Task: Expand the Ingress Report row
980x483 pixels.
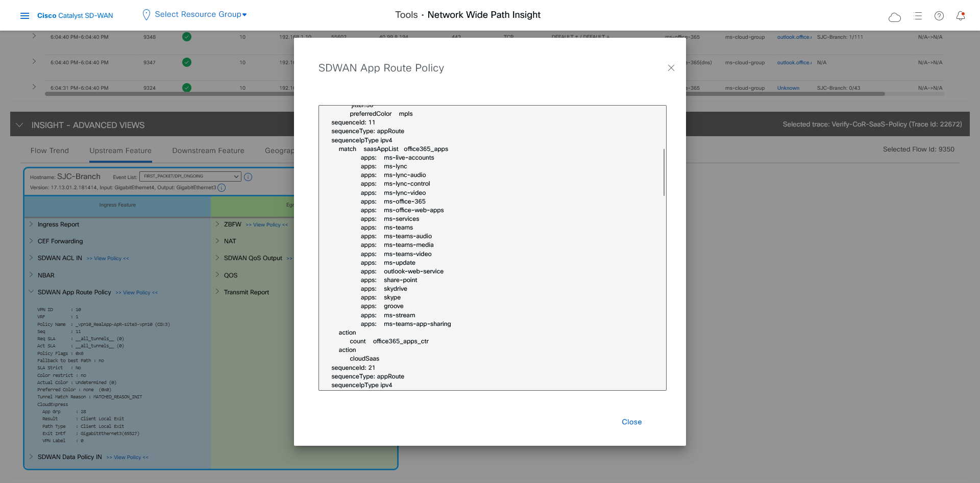Action: tap(31, 224)
